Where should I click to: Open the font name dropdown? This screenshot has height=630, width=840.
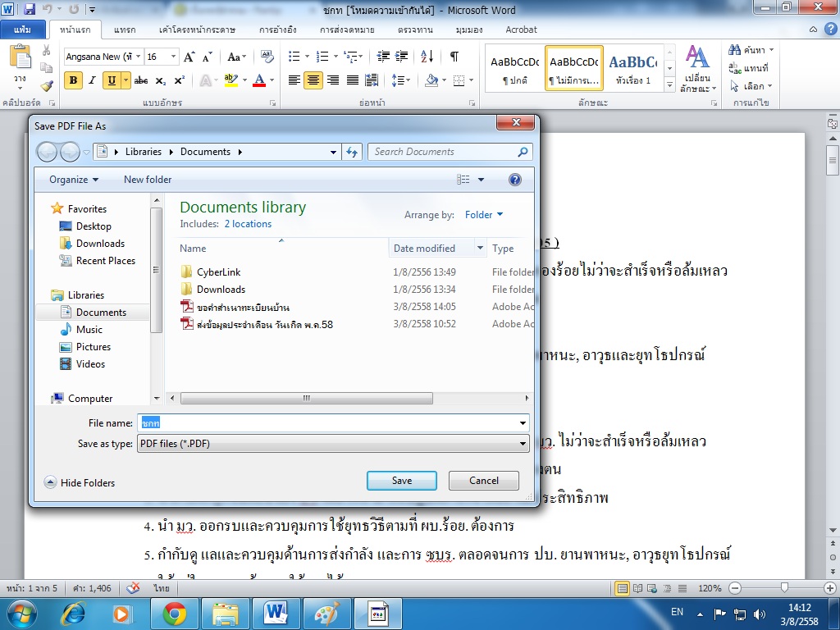click(x=138, y=57)
